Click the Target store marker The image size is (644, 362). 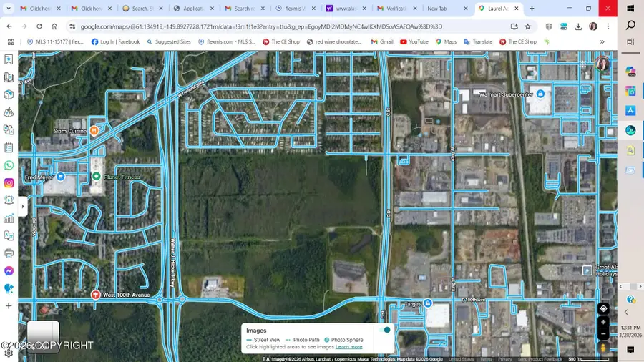click(427, 303)
